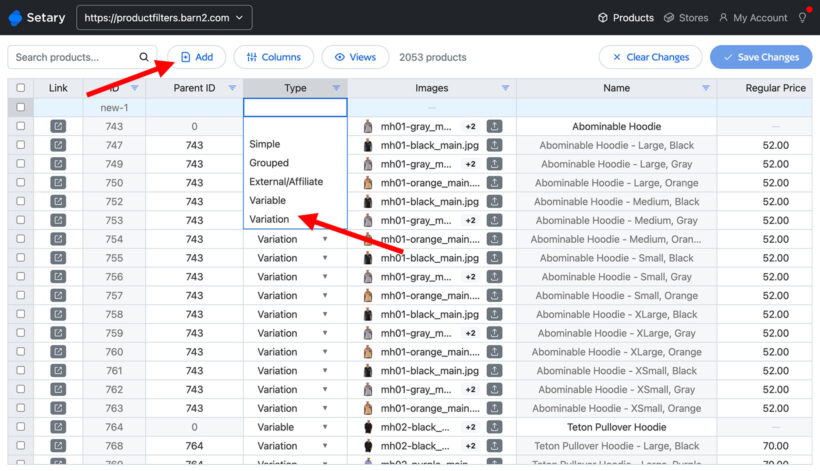Screen dimensions: 820x471
Task: Filter by the Parent ID column
Action: (x=232, y=88)
